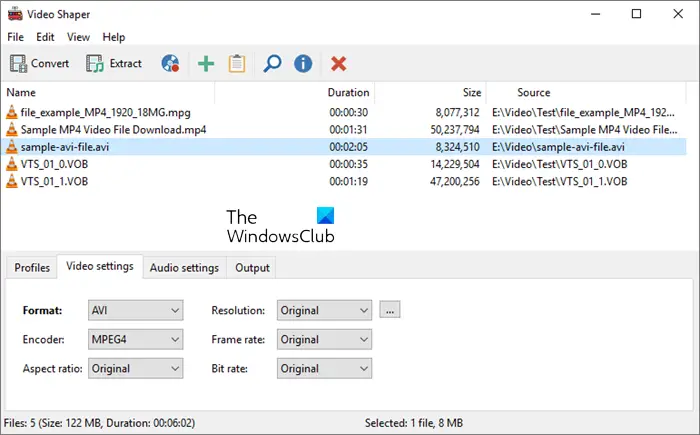Click the Convert toolbar button
The width and height of the screenshot is (700, 435).
[39, 64]
